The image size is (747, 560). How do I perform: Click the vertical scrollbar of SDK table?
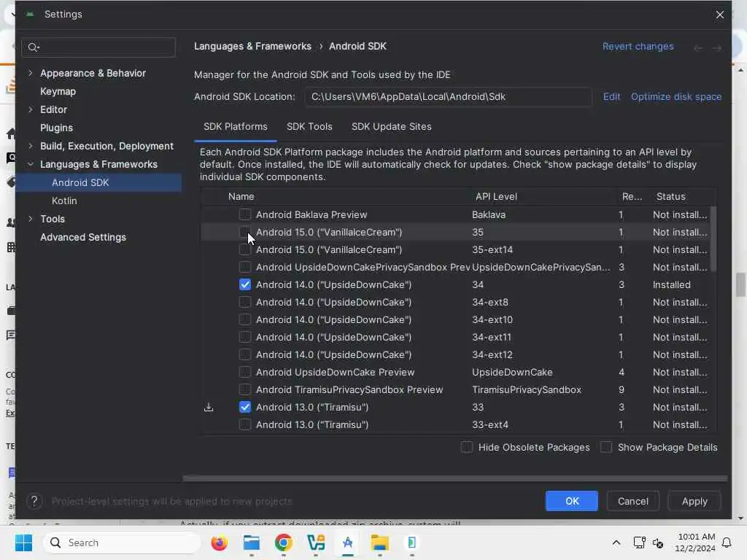click(713, 239)
